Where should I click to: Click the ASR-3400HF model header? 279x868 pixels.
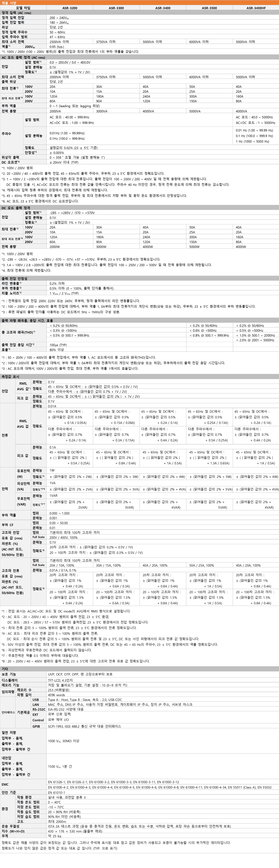pos(256,8)
